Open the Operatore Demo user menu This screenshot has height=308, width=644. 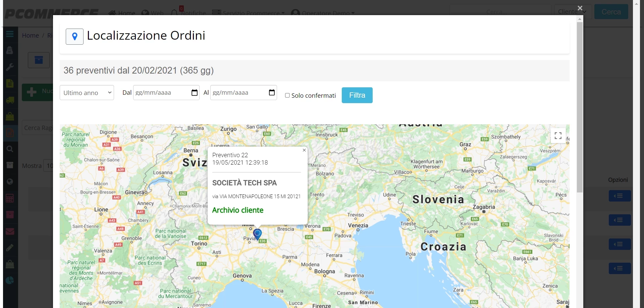323,13
